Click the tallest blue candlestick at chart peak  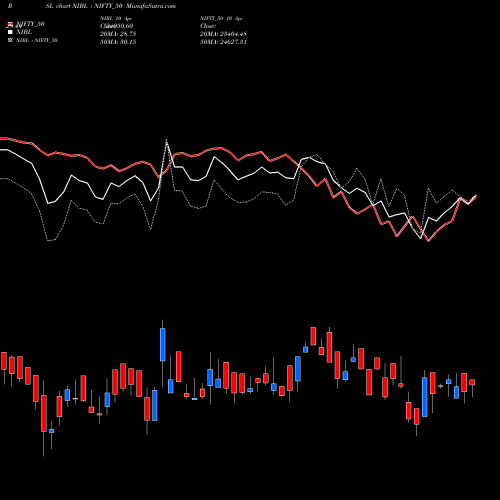tap(163, 345)
